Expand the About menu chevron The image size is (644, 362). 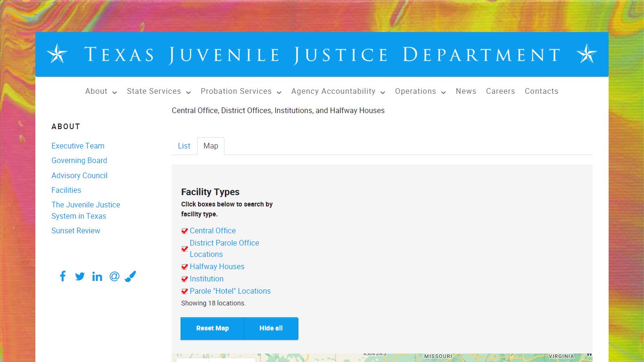click(x=115, y=92)
